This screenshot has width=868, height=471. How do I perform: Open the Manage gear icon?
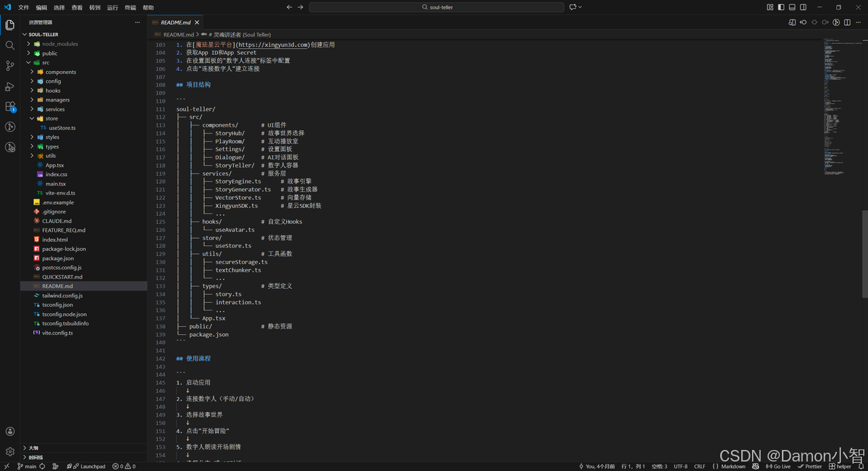point(10,451)
